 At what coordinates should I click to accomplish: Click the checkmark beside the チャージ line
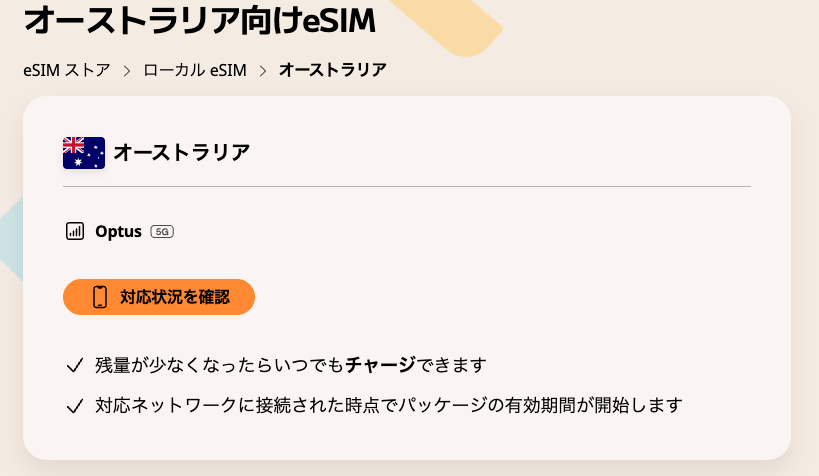[x=74, y=365]
